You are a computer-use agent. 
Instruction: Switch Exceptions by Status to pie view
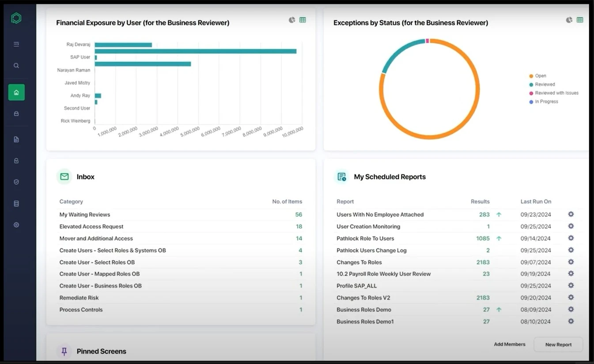tap(569, 20)
